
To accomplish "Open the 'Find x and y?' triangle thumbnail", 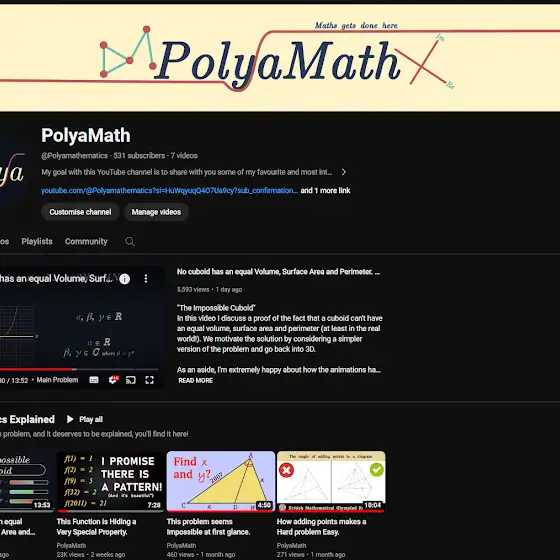I will [x=221, y=481].
